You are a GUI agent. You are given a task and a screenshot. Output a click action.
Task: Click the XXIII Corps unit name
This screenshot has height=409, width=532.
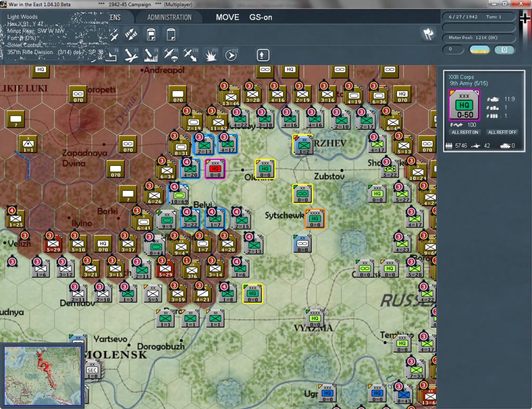[x=461, y=77]
